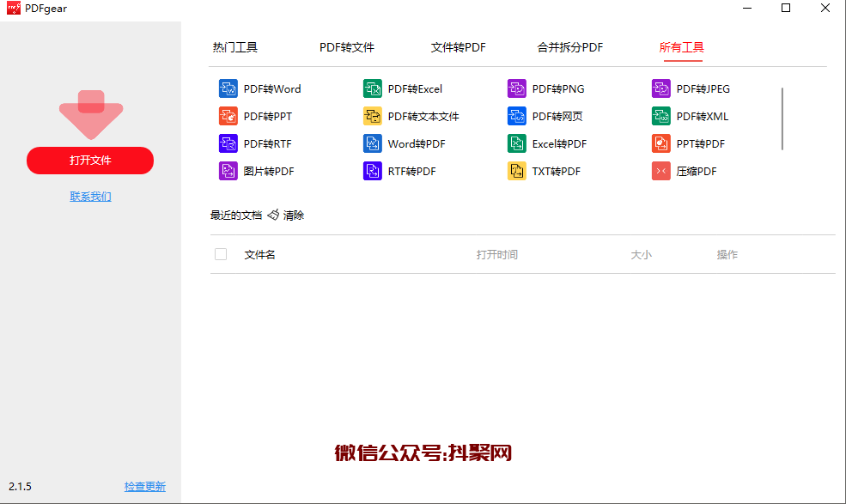
Task: Open the PDF转Word converter icon
Action: coord(228,88)
